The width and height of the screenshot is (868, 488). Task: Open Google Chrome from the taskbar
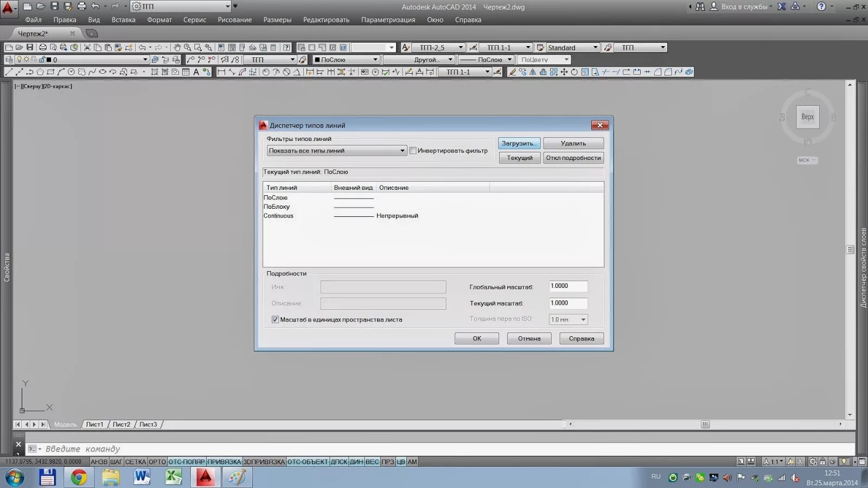(79, 477)
